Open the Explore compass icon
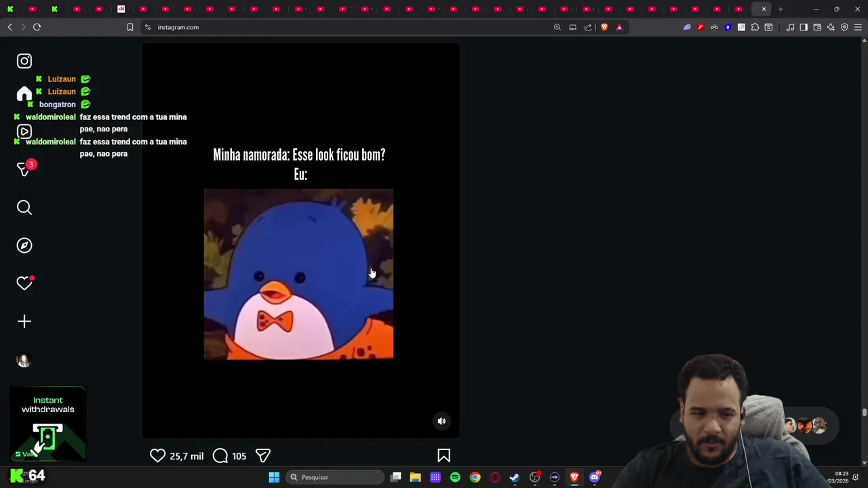The image size is (868, 488). 24,245
